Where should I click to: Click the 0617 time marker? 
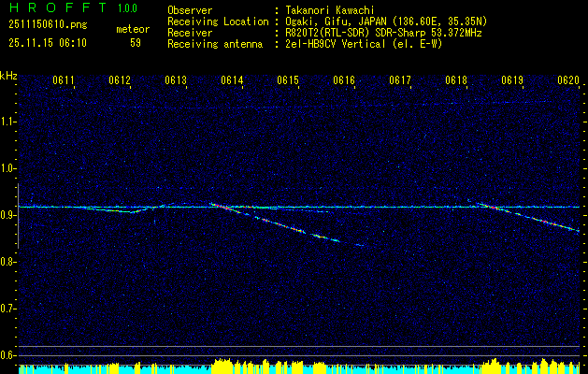pyautogui.click(x=400, y=79)
